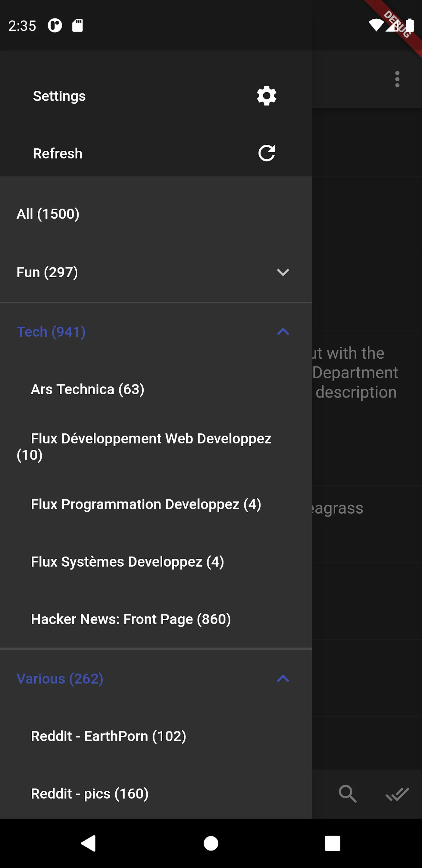422x868 pixels.
Task: Collapse the Tech category chevron
Action: click(x=283, y=332)
